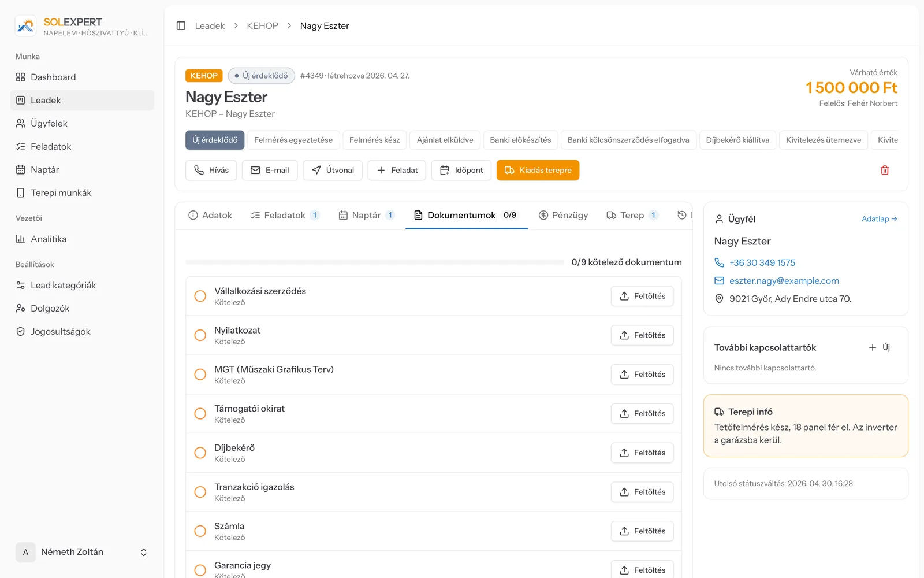Click the Hívás button
924x578 pixels.
[211, 171]
